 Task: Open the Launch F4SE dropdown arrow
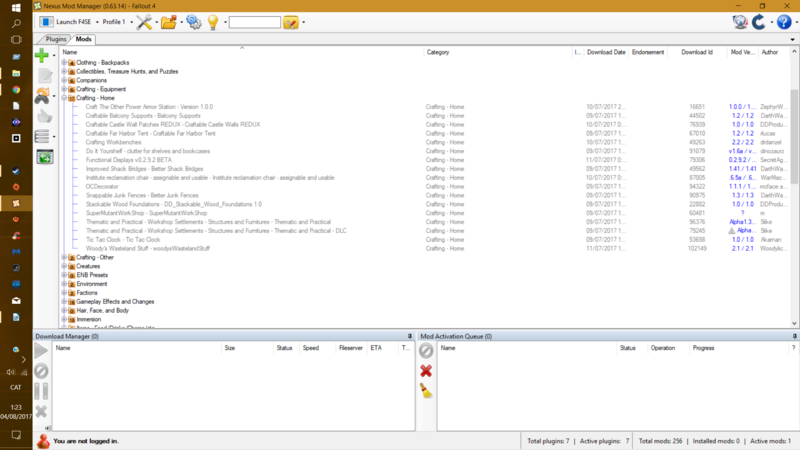point(97,22)
